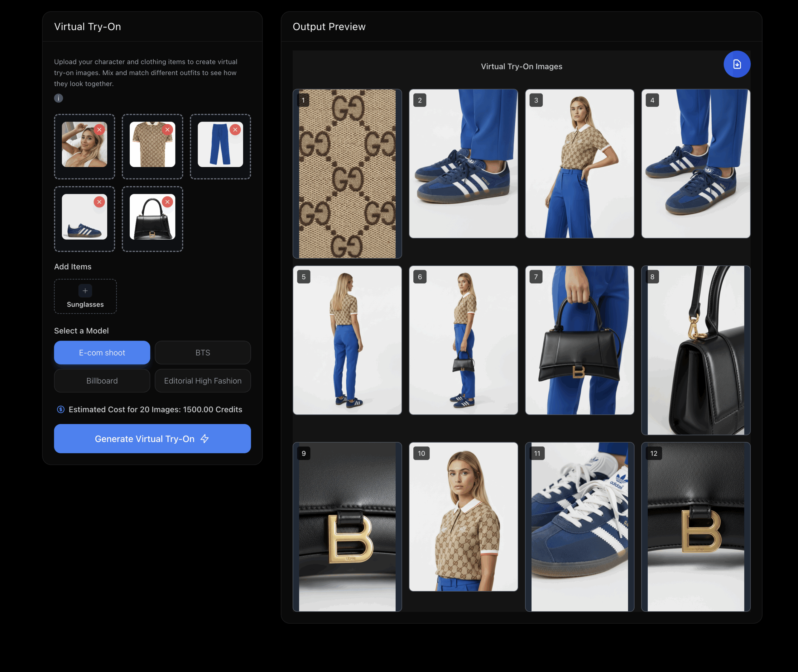Open the monogram polo shirt upload thumbnail
The width and height of the screenshot is (798, 672).
point(152,144)
